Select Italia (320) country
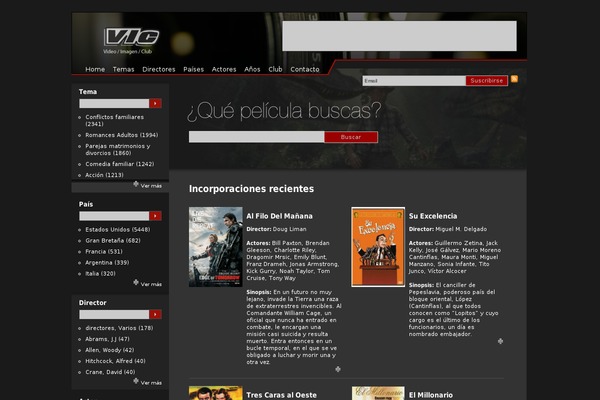This screenshot has width=600, height=400. pos(100,274)
